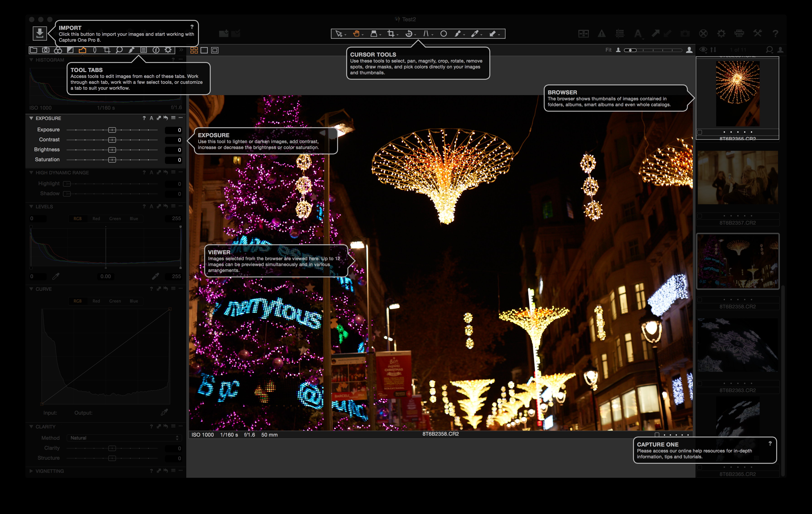Expand the Vignetting tool panel
The height and width of the screenshot is (514, 812).
[x=31, y=471]
